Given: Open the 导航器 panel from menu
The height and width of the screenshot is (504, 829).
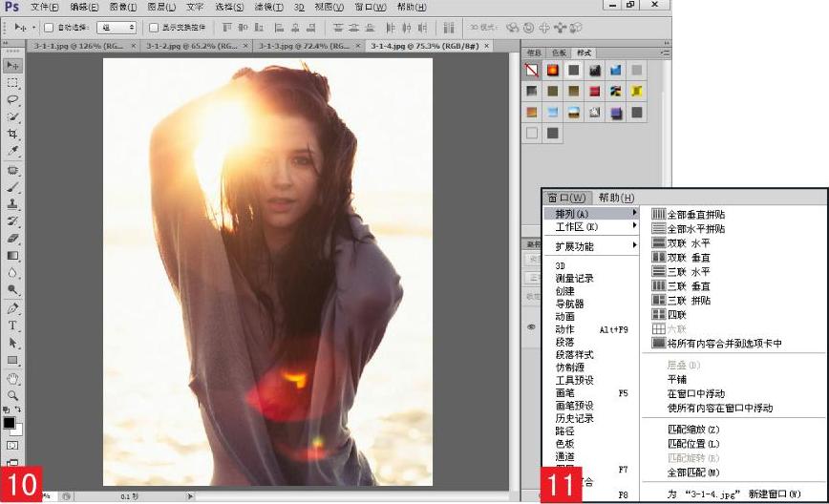Looking at the screenshot, I should click(569, 304).
